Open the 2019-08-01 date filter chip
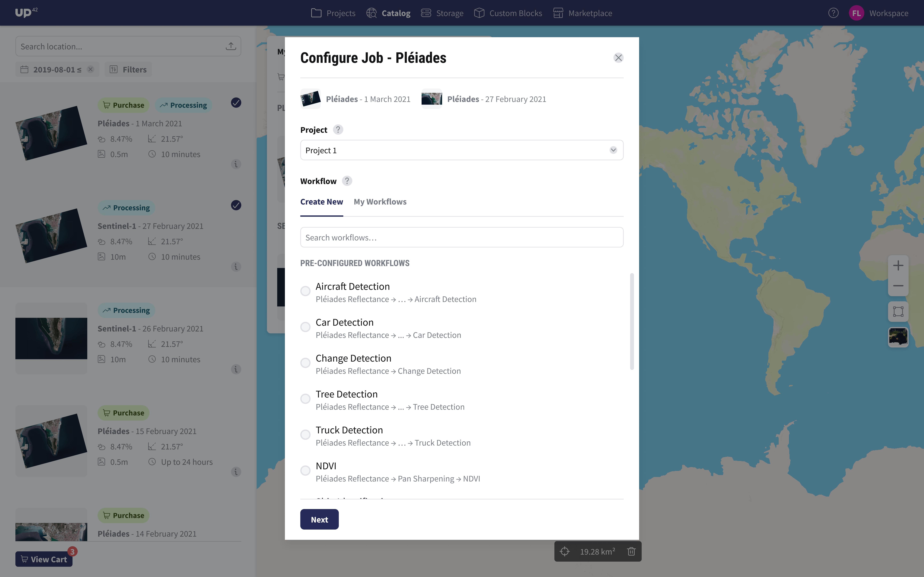Screen dimensions: 924x577 [55, 69]
